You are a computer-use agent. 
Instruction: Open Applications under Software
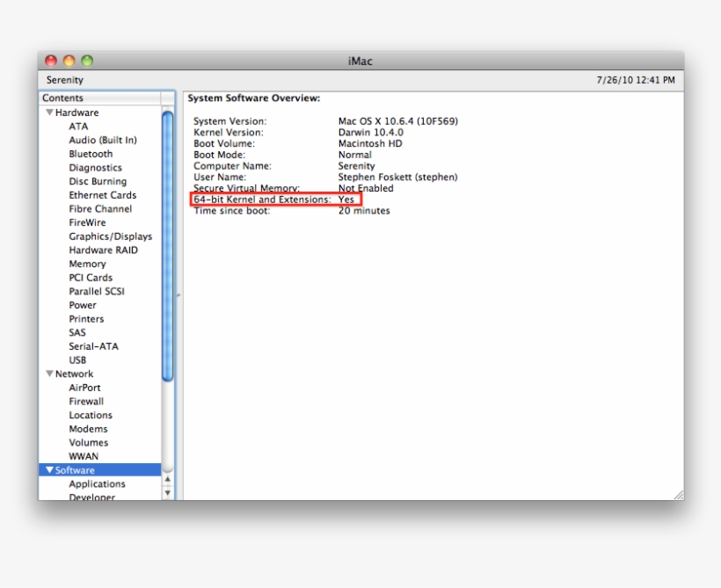click(x=97, y=484)
